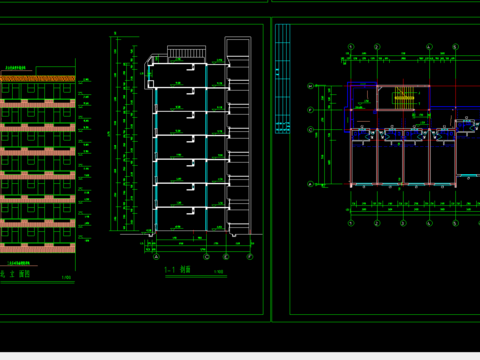Click top axis bubble 5 of floor plan
Image resolution: width=480 pixels, height=360 pixels.
(x=455, y=47)
